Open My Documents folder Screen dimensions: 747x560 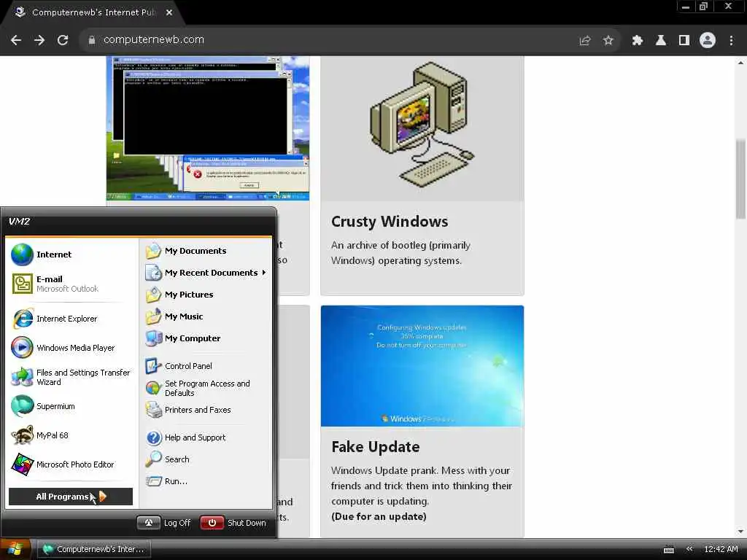pos(186,251)
